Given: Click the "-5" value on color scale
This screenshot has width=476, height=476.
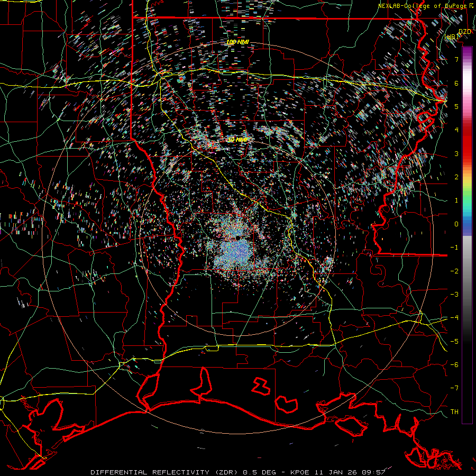Looking at the screenshot, I should point(454,342).
